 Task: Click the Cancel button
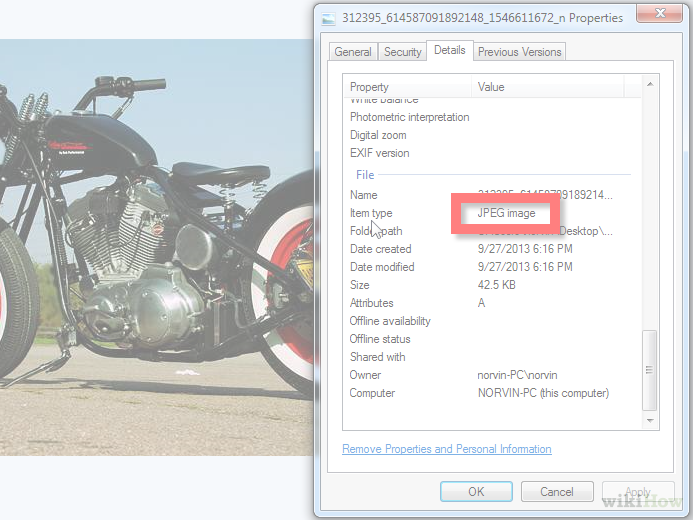tap(557, 491)
